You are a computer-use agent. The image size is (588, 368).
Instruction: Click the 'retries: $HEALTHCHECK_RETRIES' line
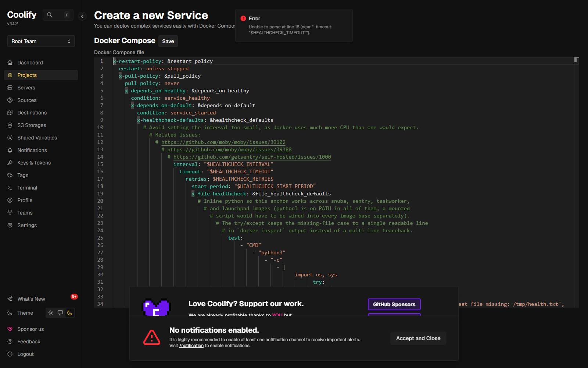(x=229, y=179)
